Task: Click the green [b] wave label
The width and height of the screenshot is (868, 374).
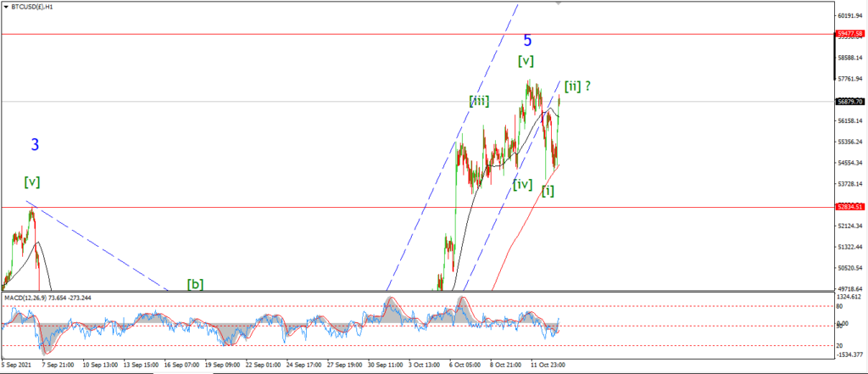Action: pyautogui.click(x=195, y=284)
